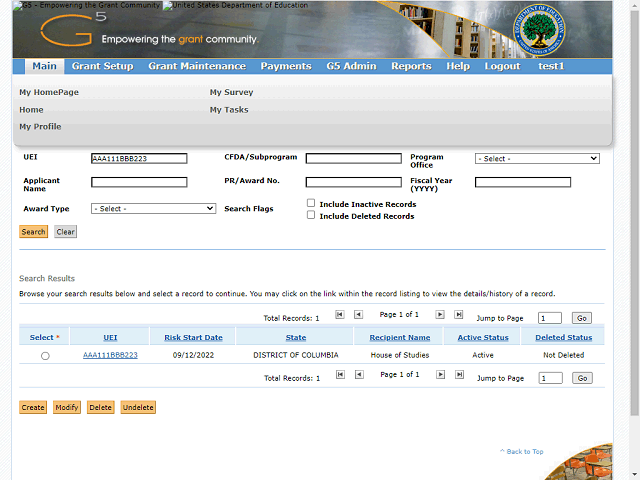
Task: Click next page icon below the results table
Action: (441, 375)
